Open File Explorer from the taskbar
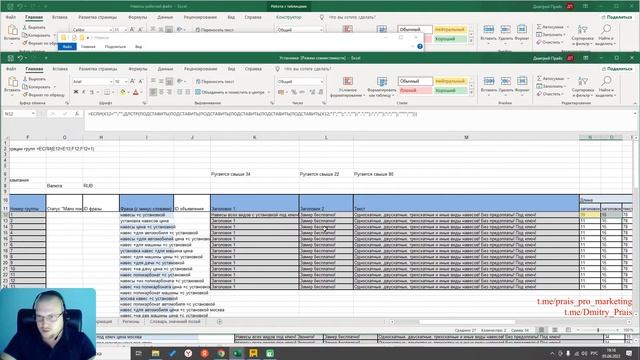This screenshot has height=360, width=640. click(x=156, y=353)
